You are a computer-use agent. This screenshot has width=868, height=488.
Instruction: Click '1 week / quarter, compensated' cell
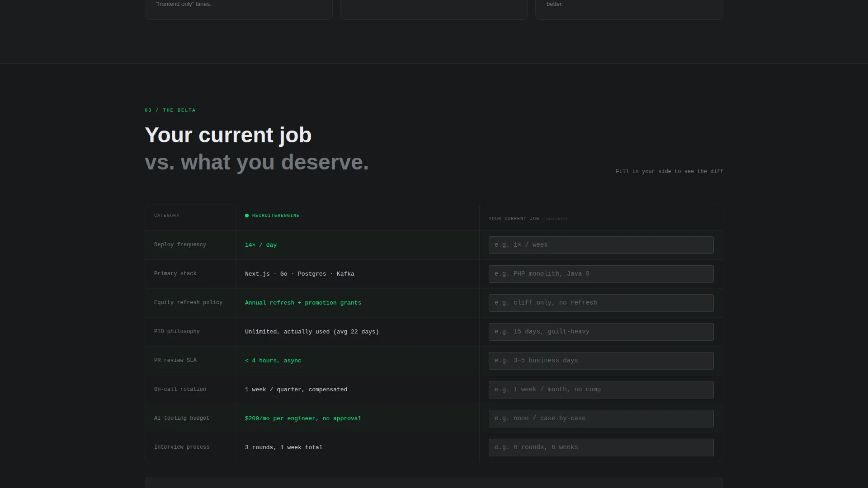click(x=296, y=389)
